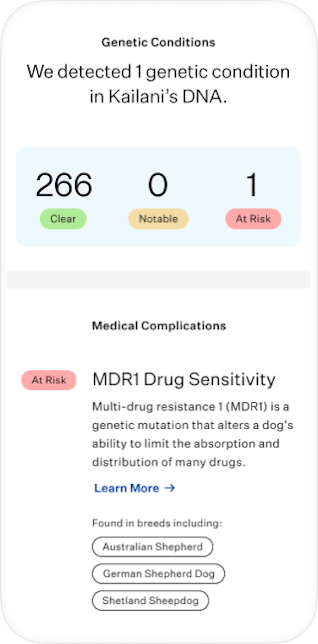Open the Learn More link
This screenshot has height=644, width=318.
click(x=127, y=488)
